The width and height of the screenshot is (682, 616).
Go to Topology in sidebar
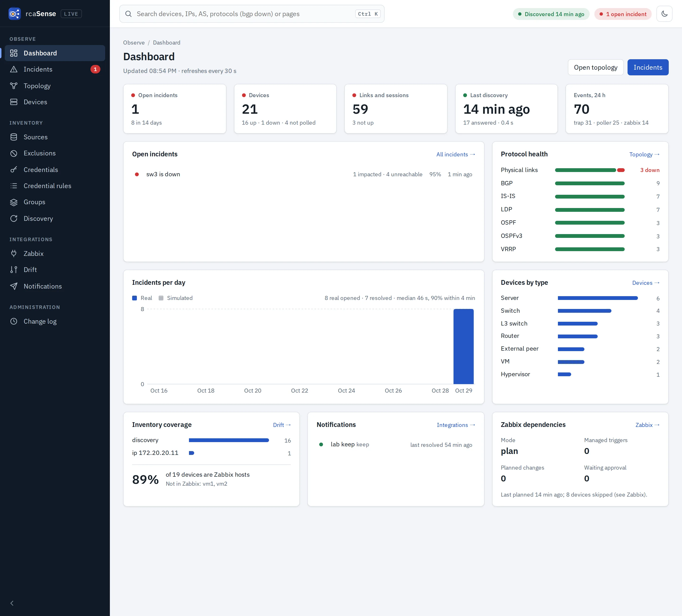tap(55, 86)
